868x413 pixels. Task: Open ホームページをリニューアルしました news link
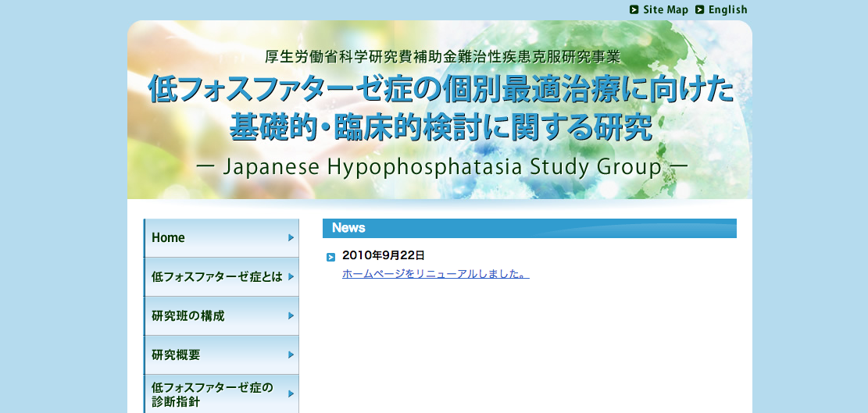[x=436, y=274]
